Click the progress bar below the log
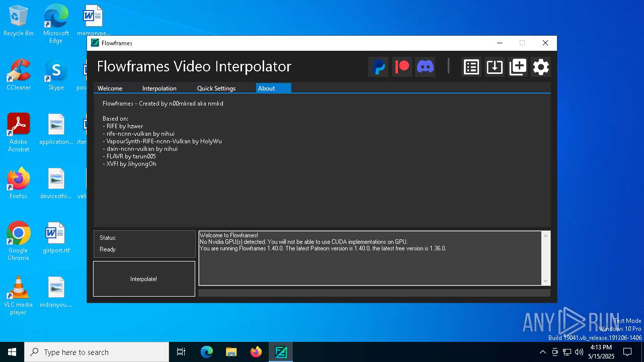 pos(374,293)
